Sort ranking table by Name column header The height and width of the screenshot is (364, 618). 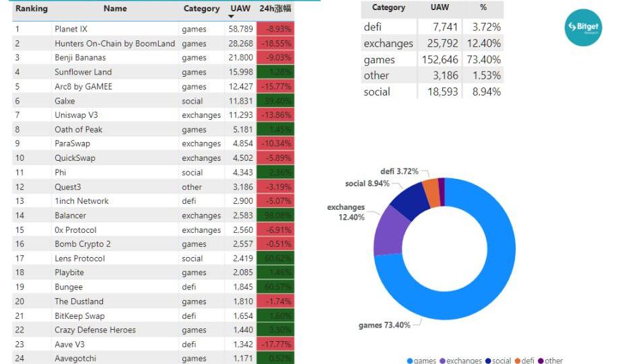click(x=115, y=9)
